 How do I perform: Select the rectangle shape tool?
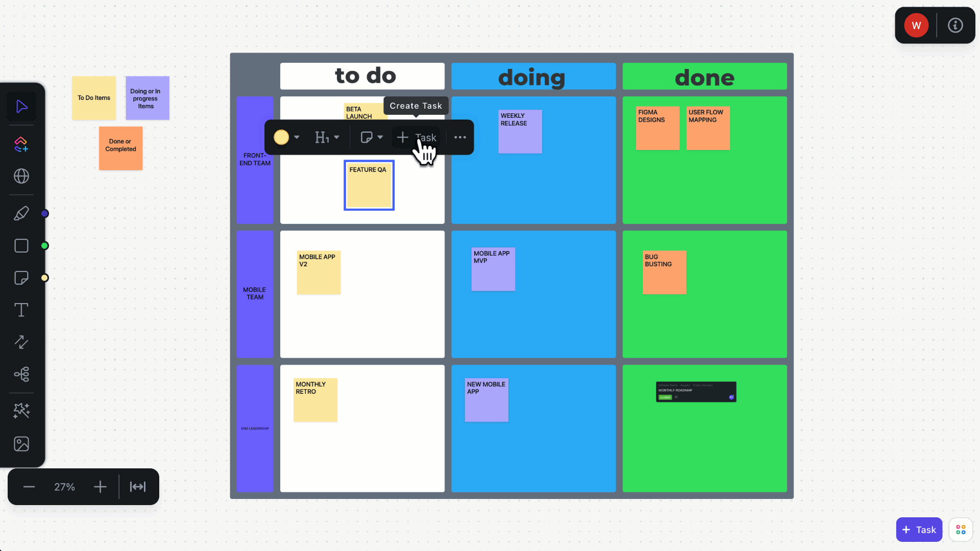(x=21, y=245)
